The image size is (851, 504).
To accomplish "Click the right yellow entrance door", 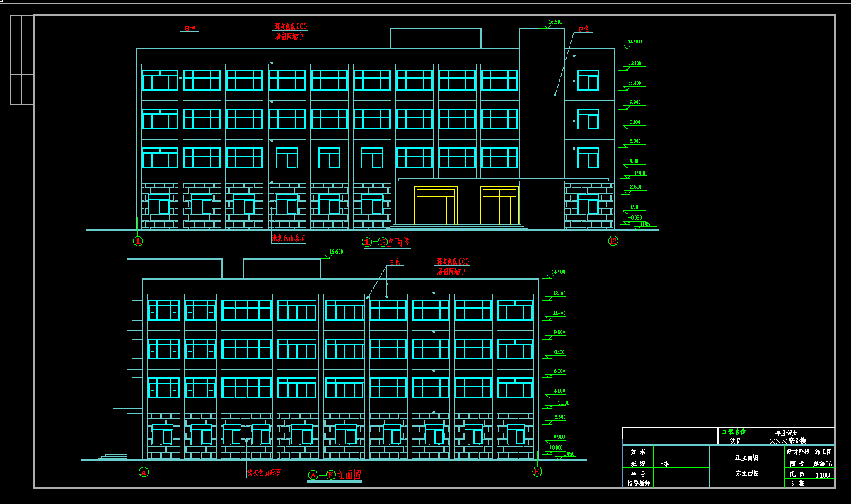I will click(x=499, y=206).
